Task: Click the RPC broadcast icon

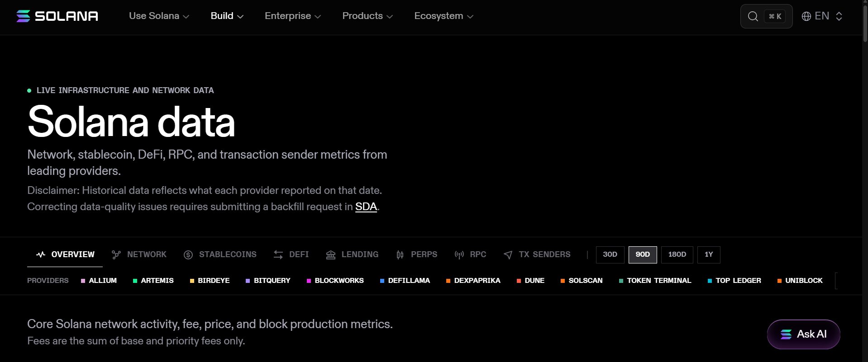Action: (459, 255)
